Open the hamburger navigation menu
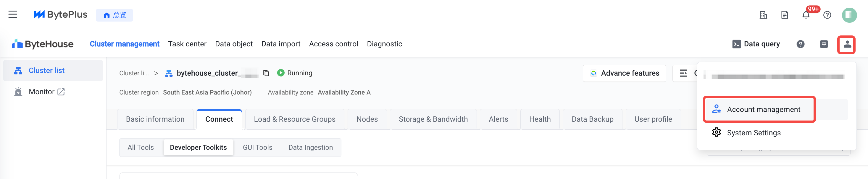The width and height of the screenshot is (868, 179). coord(13,14)
